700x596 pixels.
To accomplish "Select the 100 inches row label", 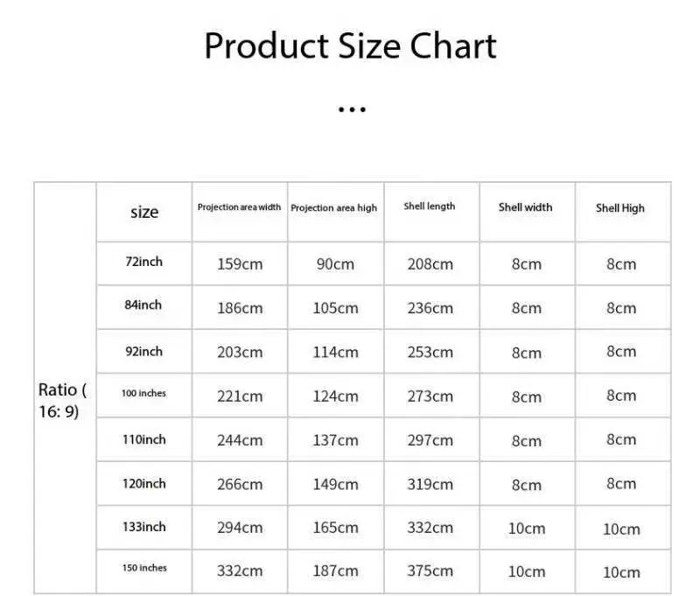I will (x=143, y=393).
